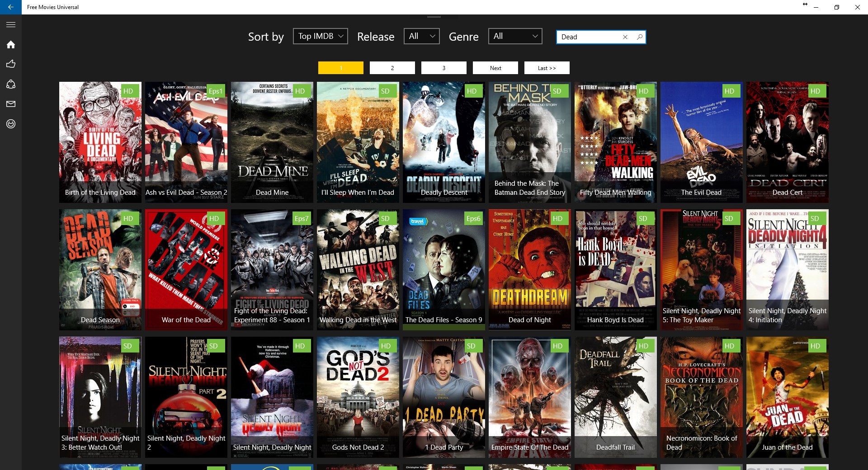Expand the Release dropdown

422,36
